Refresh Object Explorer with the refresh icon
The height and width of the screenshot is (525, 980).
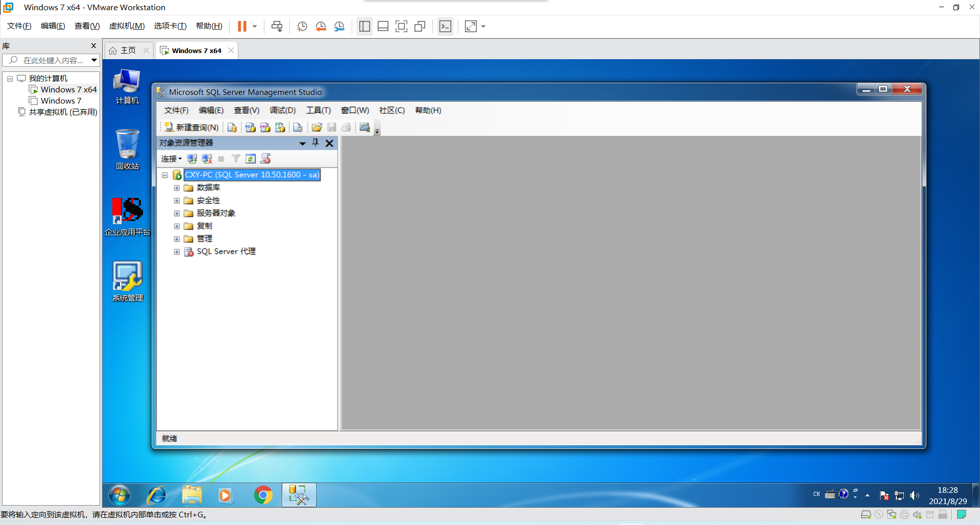[251, 159]
